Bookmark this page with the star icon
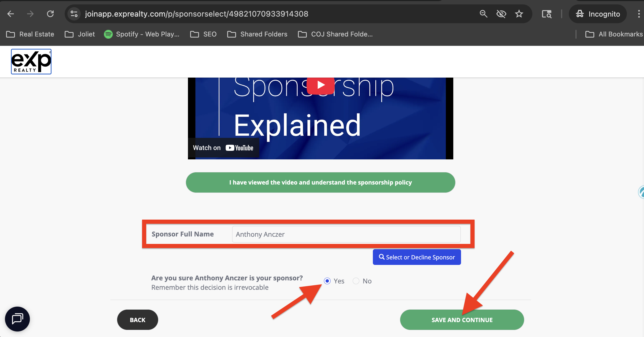Image resolution: width=644 pixels, height=337 pixels. coord(519,14)
